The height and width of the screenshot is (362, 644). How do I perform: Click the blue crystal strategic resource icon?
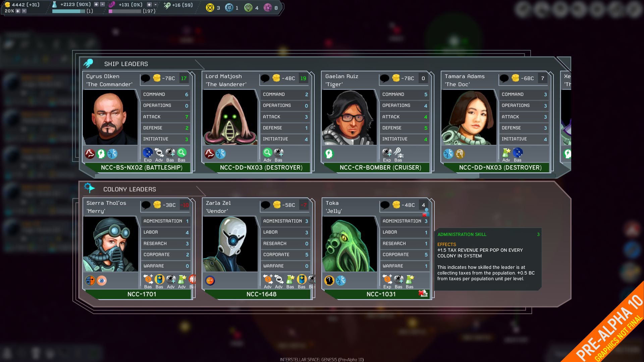(x=229, y=8)
